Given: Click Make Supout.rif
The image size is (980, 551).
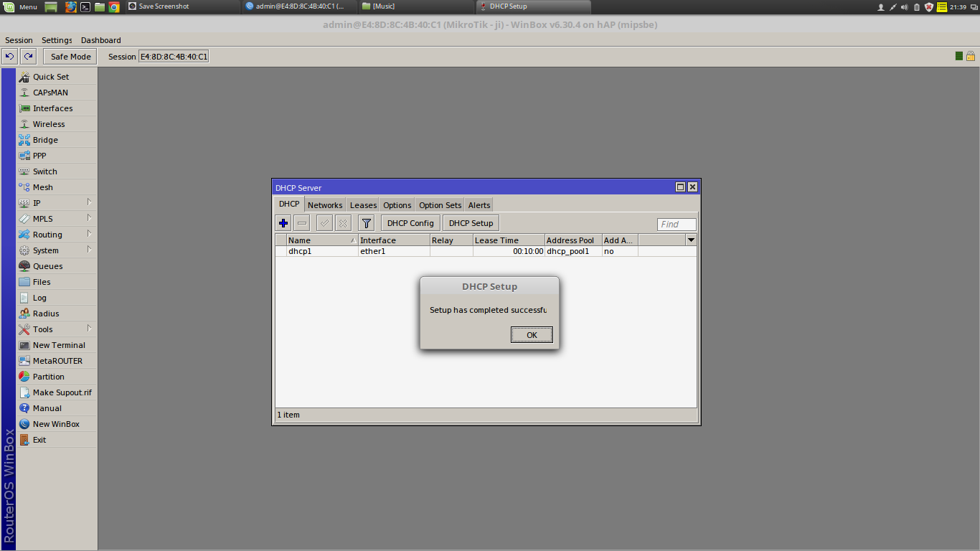Looking at the screenshot, I should 57,392.
